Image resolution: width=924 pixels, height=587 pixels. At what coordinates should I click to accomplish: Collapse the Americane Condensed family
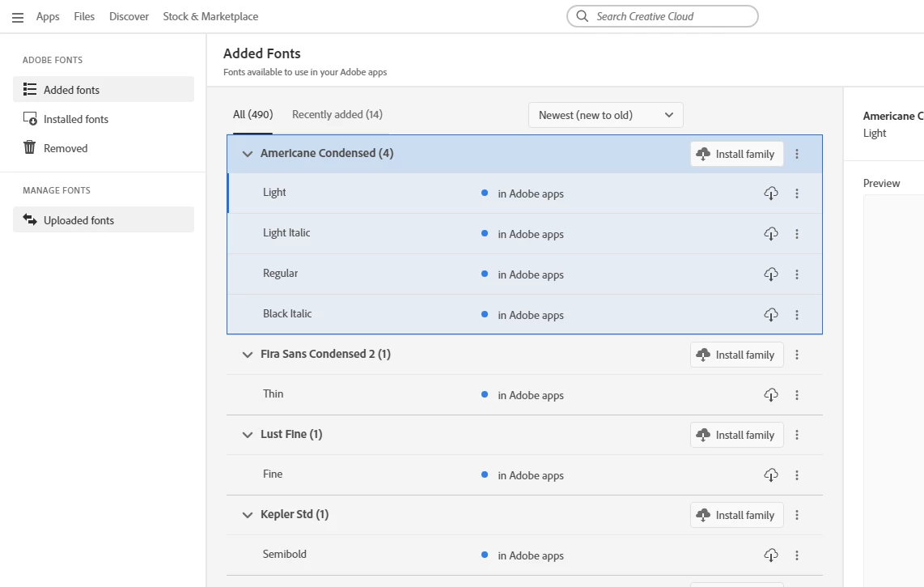248,154
